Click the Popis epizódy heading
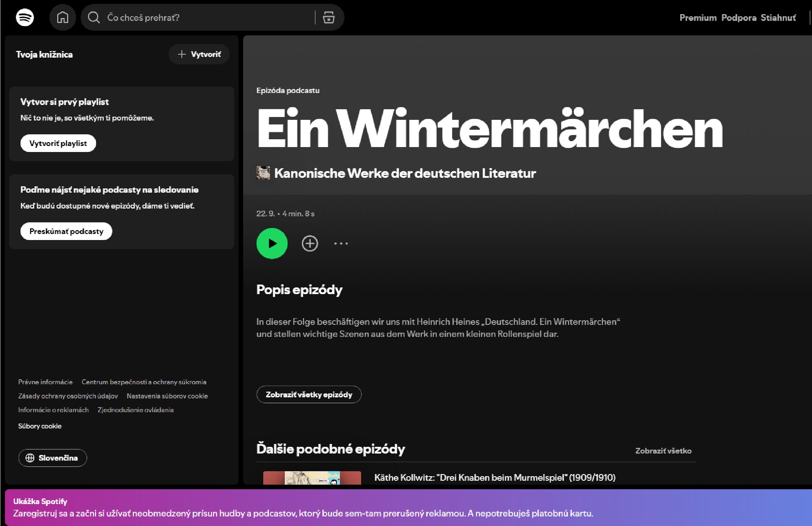 299,290
